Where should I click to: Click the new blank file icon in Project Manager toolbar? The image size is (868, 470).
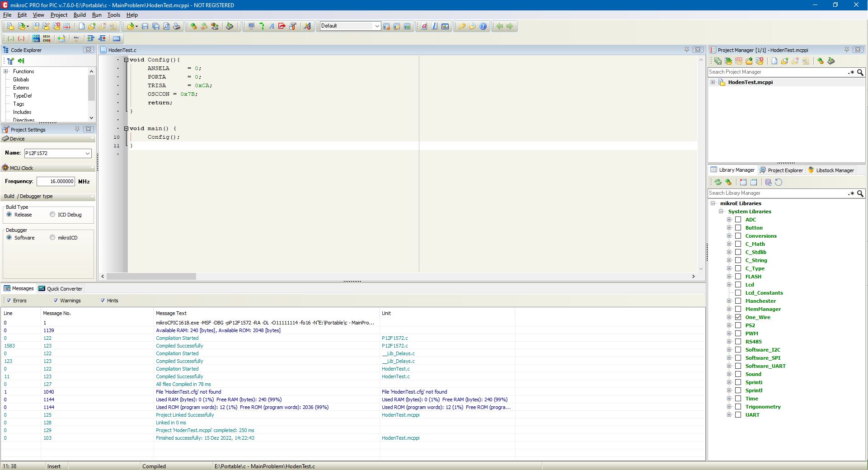[774, 61]
